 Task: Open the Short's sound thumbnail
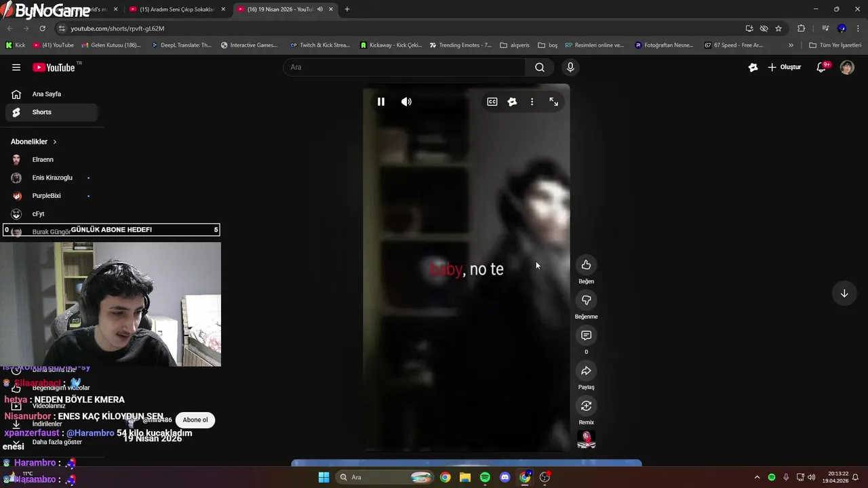(586, 440)
